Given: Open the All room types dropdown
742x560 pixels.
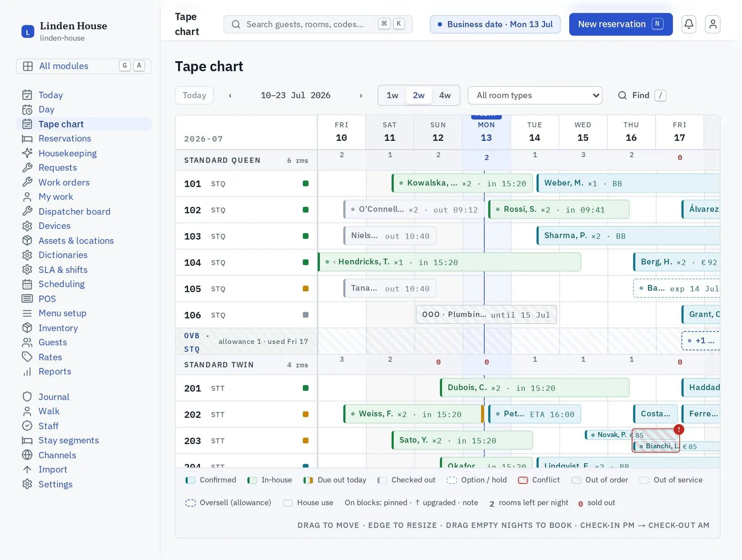Looking at the screenshot, I should [x=535, y=95].
